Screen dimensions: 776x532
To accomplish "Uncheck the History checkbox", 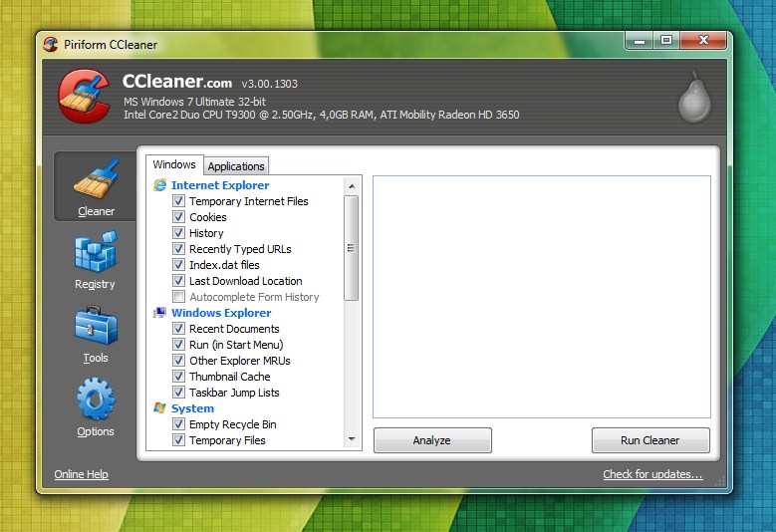I will 178,232.
